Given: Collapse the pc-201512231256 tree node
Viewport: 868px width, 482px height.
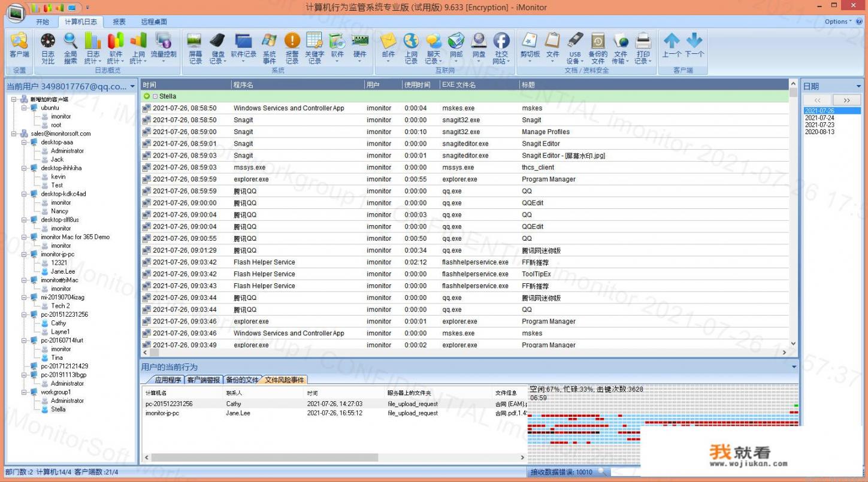Looking at the screenshot, I should pos(24,314).
